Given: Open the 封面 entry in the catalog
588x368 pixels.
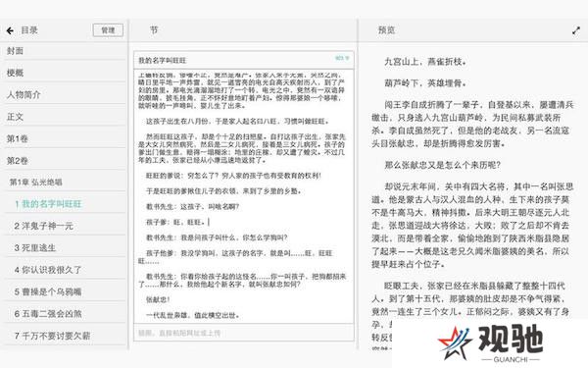Looking at the screenshot, I should coord(66,51).
